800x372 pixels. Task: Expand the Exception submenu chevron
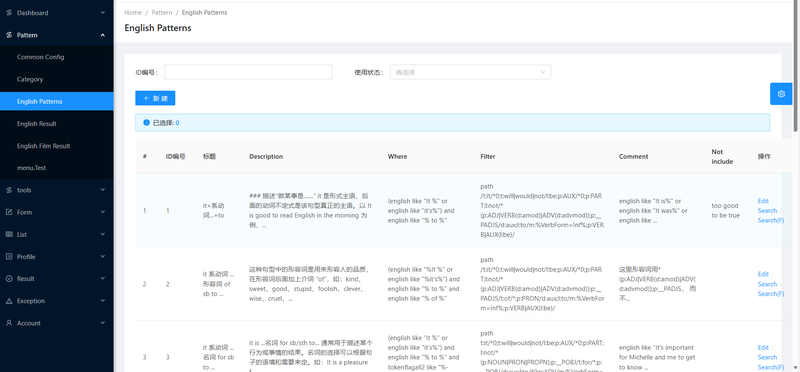(x=103, y=301)
